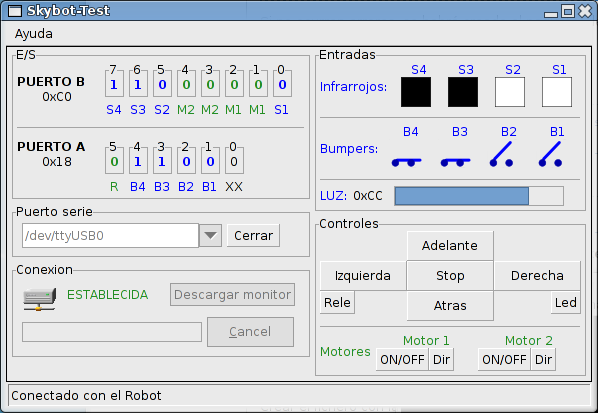The width and height of the screenshot is (598, 413).
Task: Click the Cancel button
Action: tap(250, 332)
